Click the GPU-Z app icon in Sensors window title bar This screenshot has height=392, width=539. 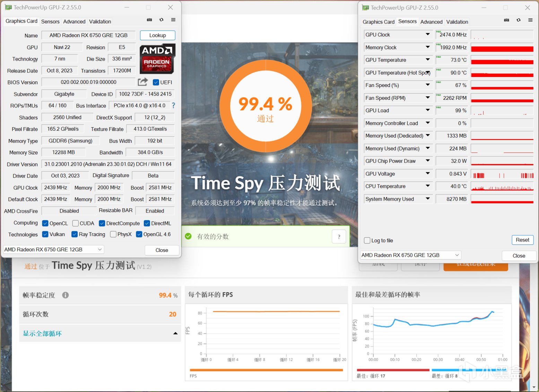coord(365,8)
